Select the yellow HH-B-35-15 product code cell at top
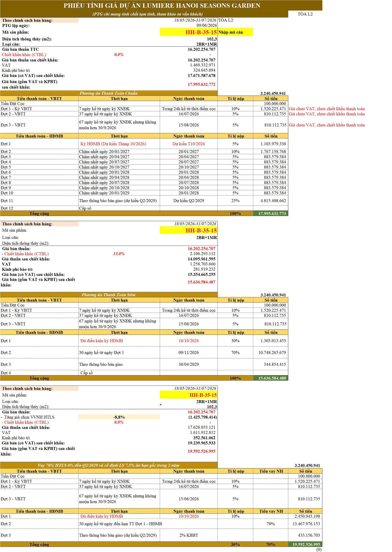Screen dimensions: 392x552 pos(188,32)
